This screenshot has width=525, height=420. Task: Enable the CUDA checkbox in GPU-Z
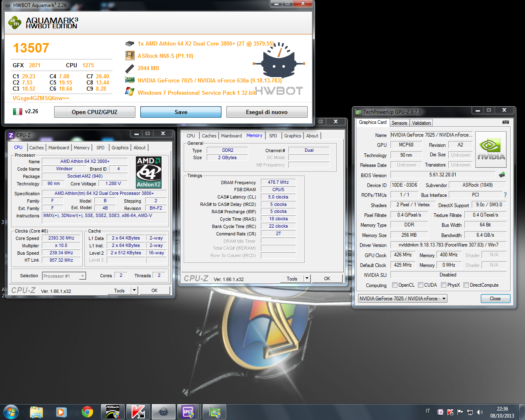(420, 285)
